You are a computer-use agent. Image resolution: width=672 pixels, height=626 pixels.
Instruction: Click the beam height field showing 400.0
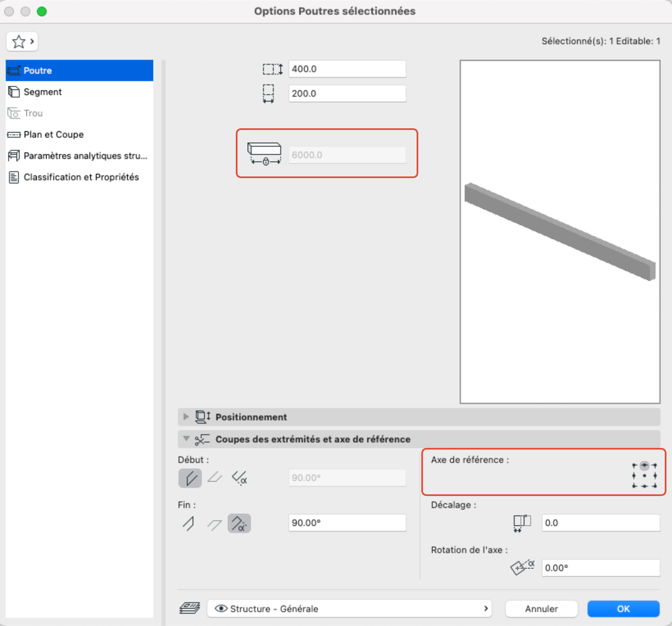click(347, 69)
